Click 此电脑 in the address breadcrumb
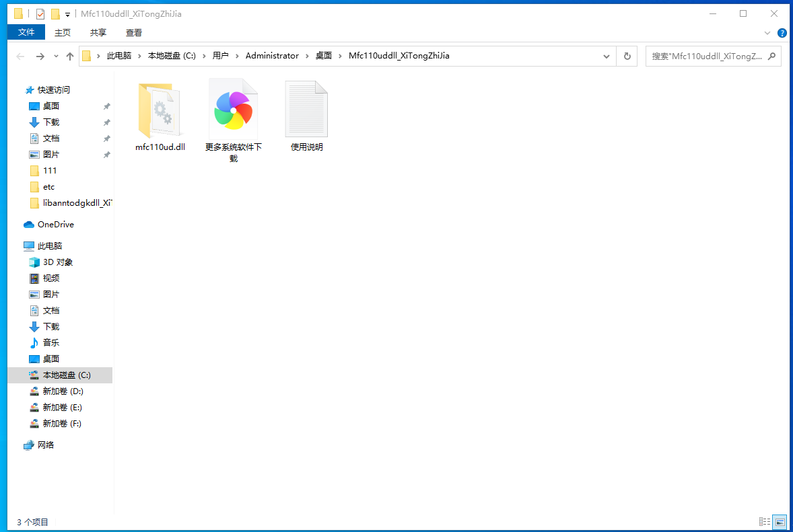The image size is (793, 532). (119, 56)
